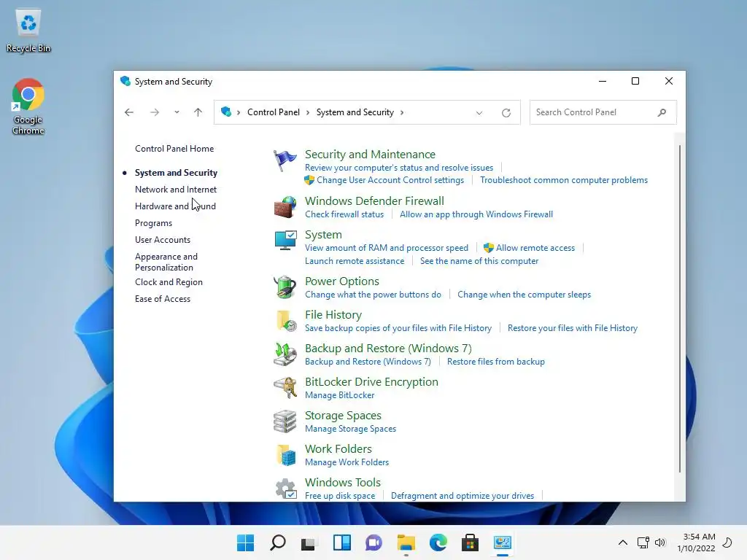Viewport: 747px width, 560px height.
Task: Go up one level with Up arrow
Action: 198,112
